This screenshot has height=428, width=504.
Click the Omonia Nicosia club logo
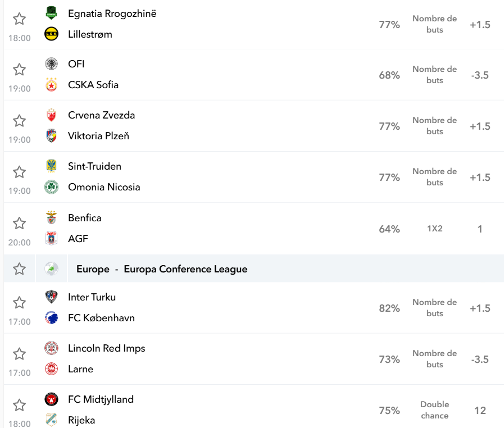tap(52, 186)
